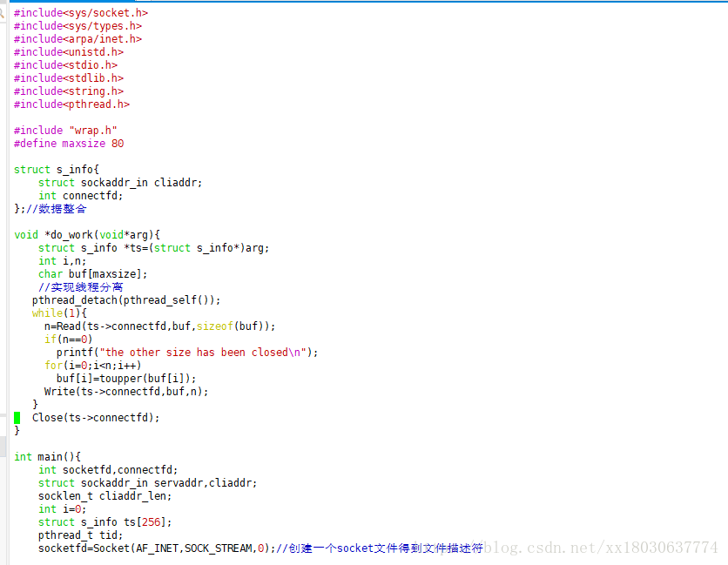Click the struct s_info{ declaration line
This screenshot has width=728, height=565.
coord(57,170)
